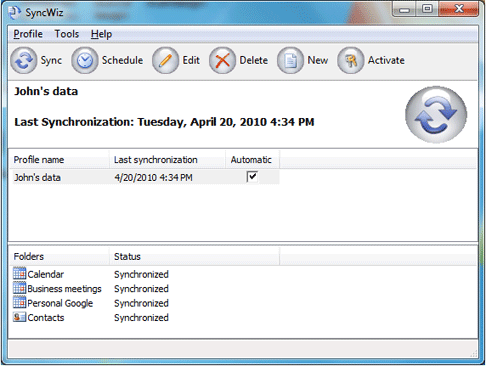Screen dimensions: 486x366
Task: Select the Calendar folder name
Action: 46,274
